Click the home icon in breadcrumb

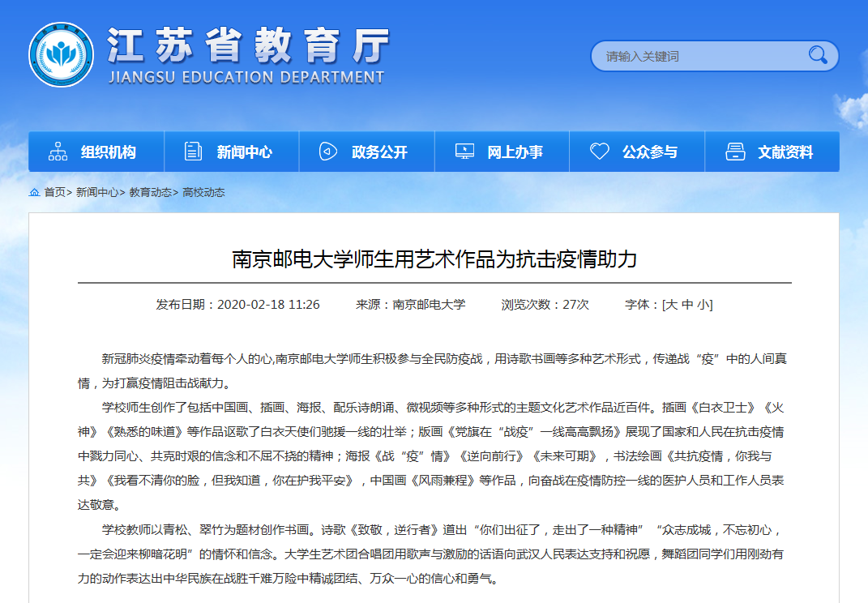[35, 192]
